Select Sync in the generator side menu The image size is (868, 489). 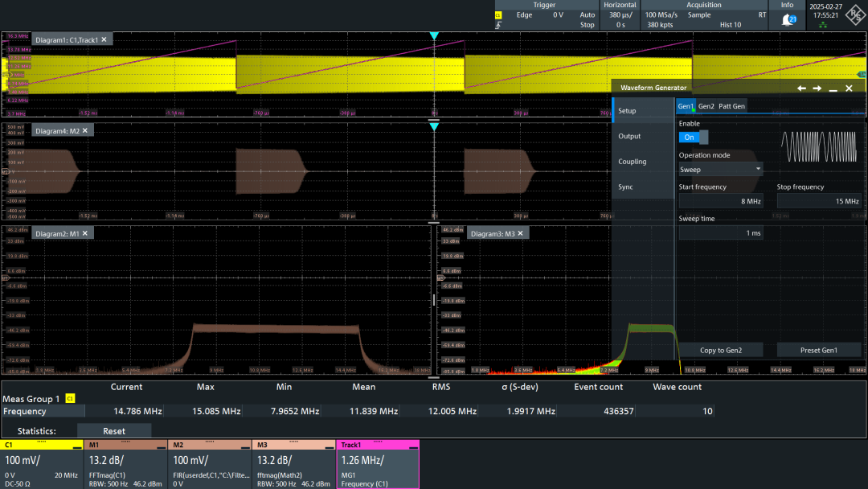(643, 187)
